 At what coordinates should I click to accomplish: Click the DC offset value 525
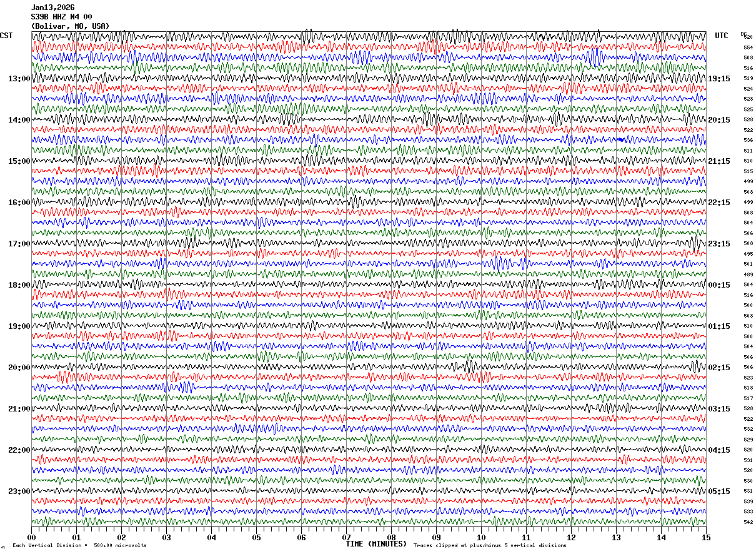748,109
